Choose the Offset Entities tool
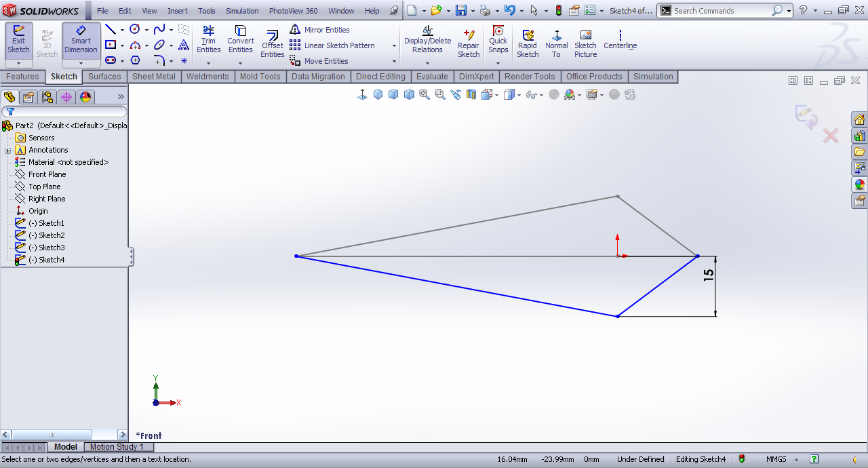 point(273,43)
